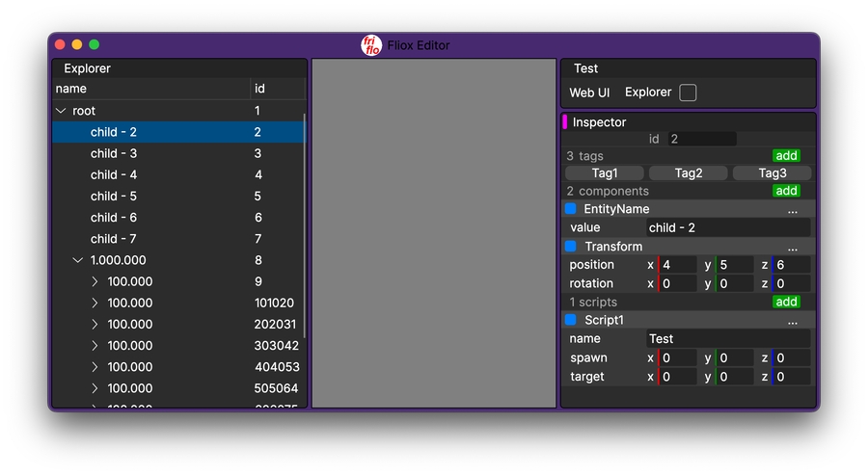
Task: Click the magenta Inspector panel marker
Action: (565, 122)
